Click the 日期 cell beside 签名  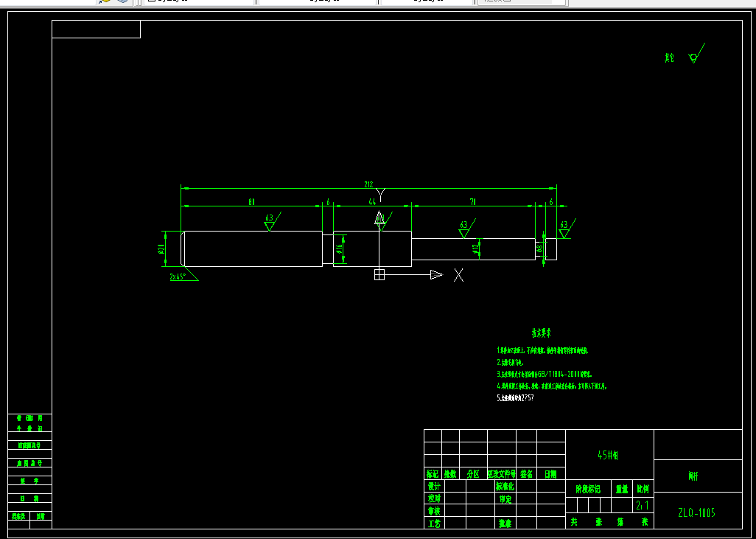point(550,474)
